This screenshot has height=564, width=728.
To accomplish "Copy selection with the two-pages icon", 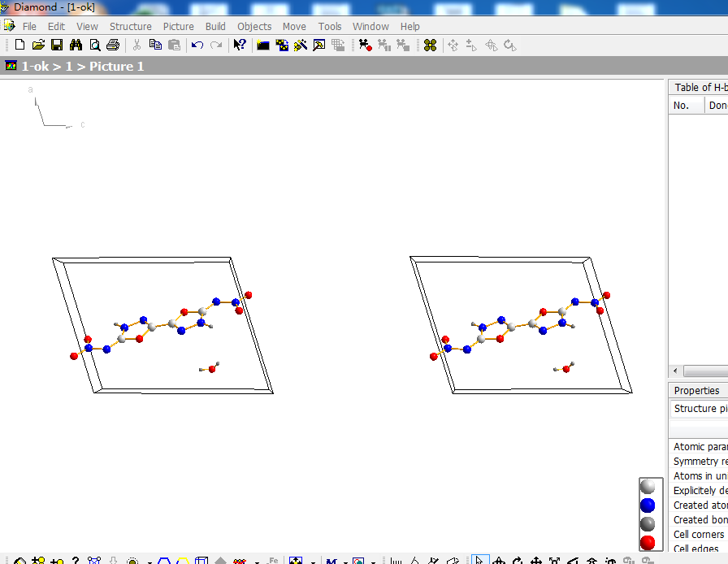I will (155, 45).
